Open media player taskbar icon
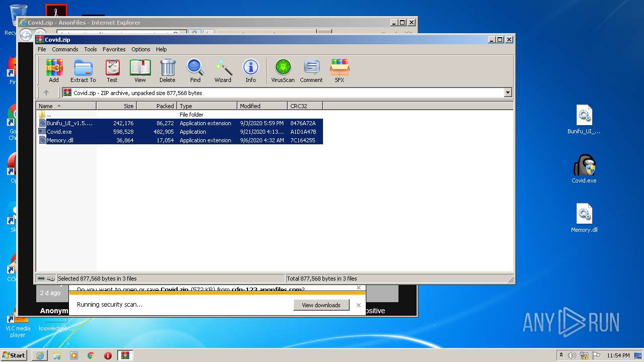Screen dimensions: 644x362 point(74,355)
